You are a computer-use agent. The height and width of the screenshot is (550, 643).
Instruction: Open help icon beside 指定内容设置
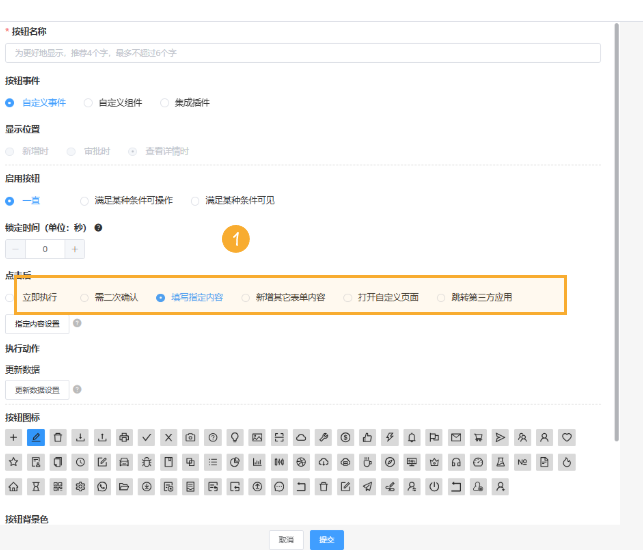pos(77,323)
